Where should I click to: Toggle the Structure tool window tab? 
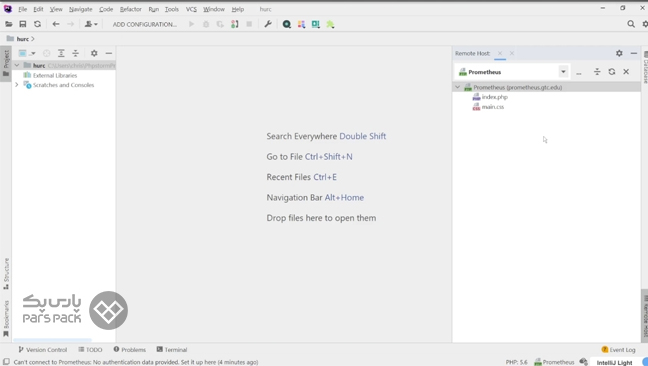coord(6,273)
